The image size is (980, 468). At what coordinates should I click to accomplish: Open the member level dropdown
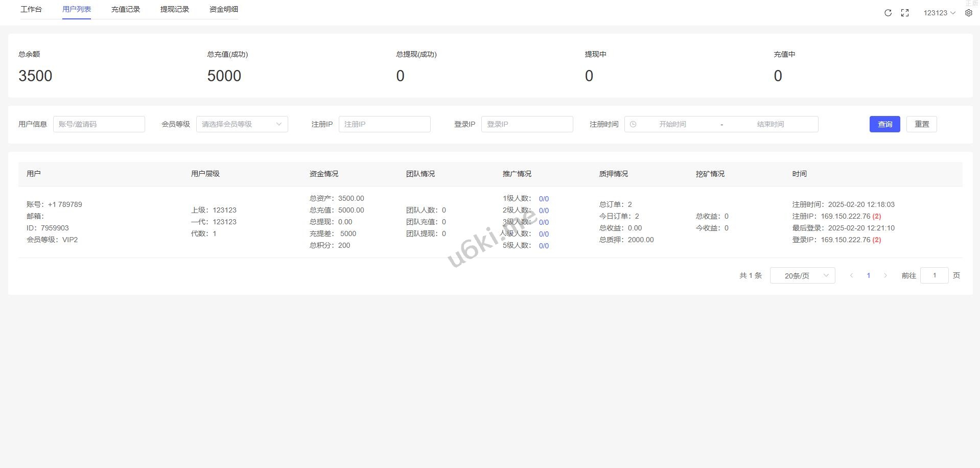[242, 124]
